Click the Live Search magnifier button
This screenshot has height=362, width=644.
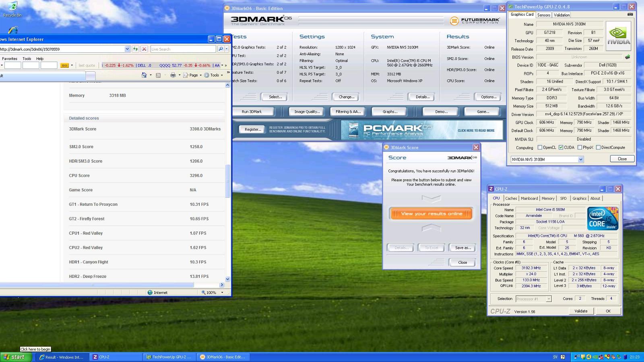click(x=220, y=49)
